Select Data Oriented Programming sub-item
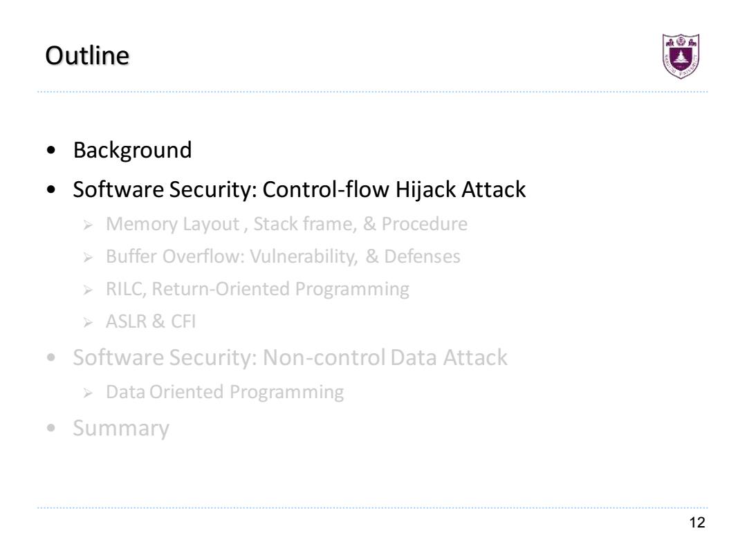This screenshot has height=560, width=747. coord(225,393)
